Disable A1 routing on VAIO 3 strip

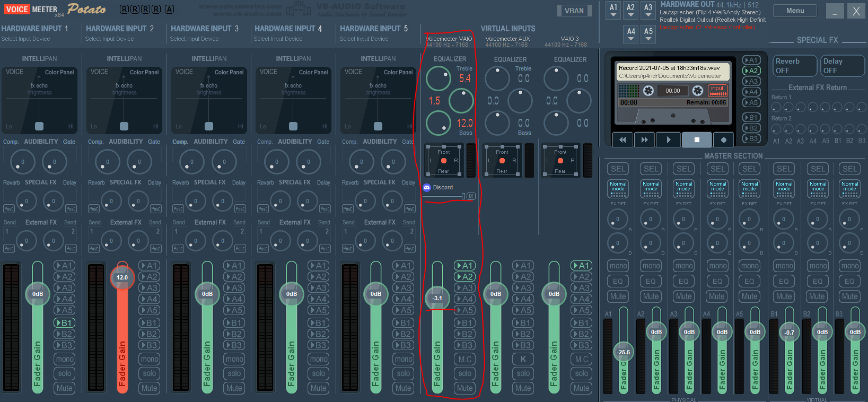click(x=582, y=265)
